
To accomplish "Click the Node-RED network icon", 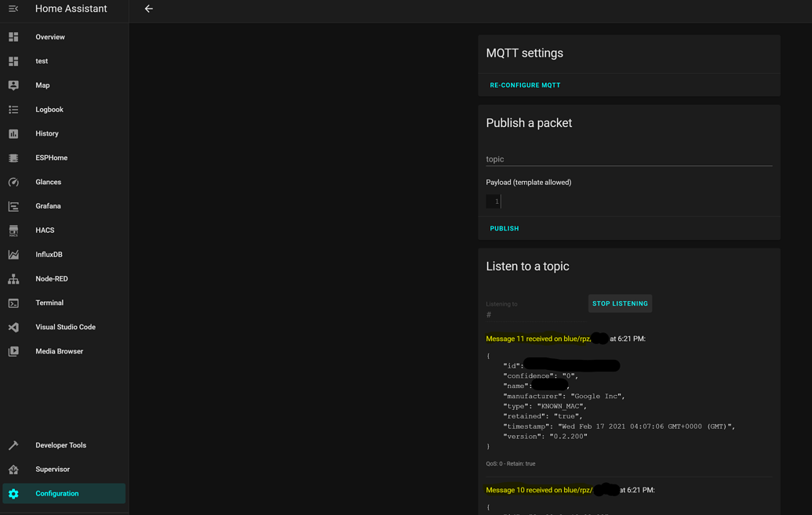I will tap(13, 279).
